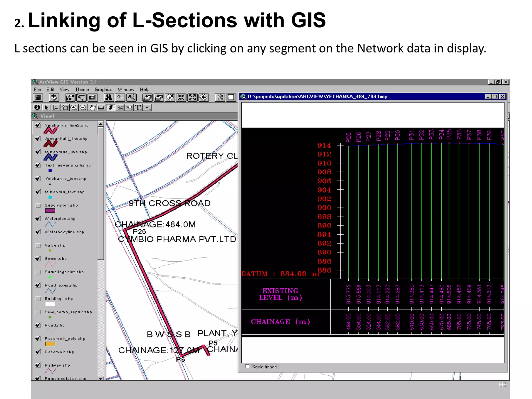Select the Pan hand tool
Screen dimensions: 532x399
(x=92, y=108)
